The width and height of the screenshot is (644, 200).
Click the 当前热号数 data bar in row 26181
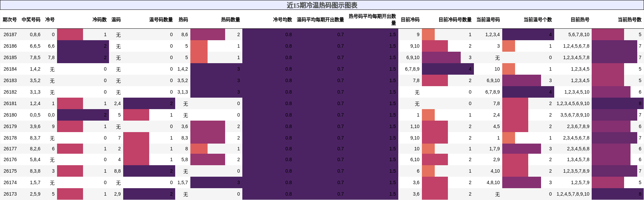[x=618, y=103]
